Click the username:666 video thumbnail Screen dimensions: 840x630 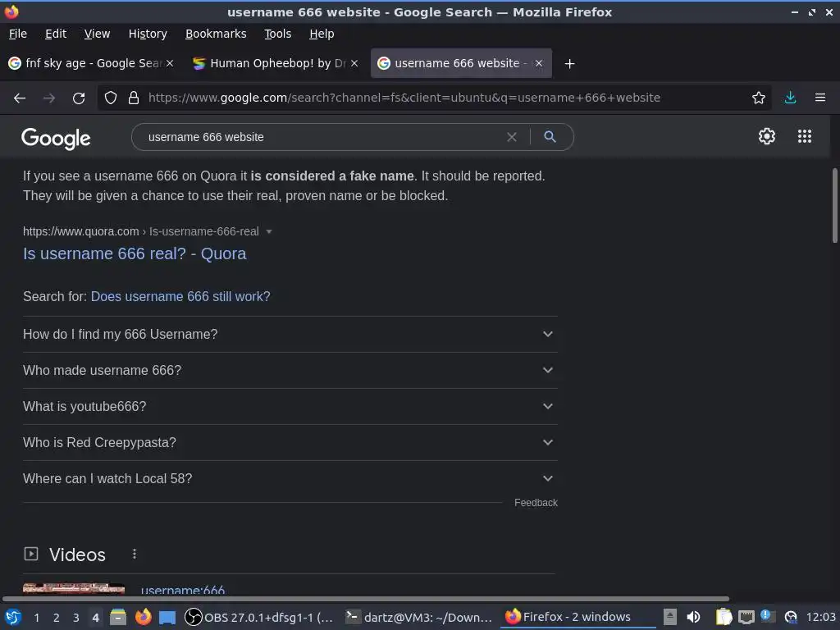coord(74,589)
